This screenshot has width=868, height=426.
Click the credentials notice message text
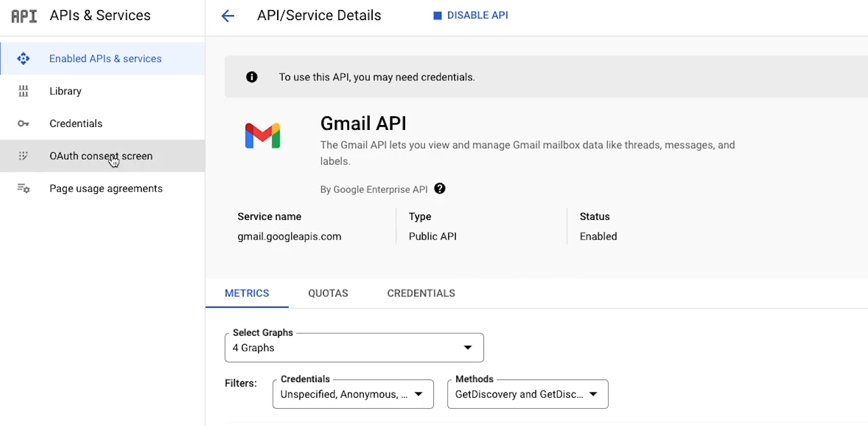pyautogui.click(x=377, y=77)
